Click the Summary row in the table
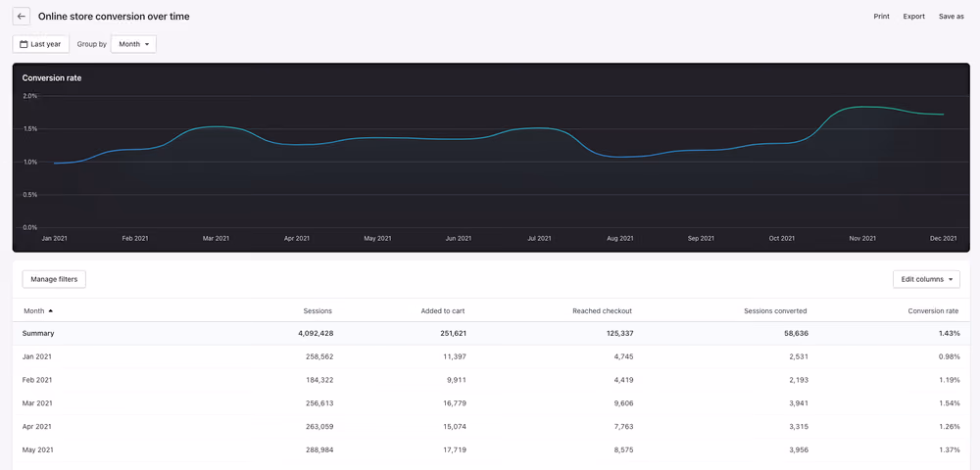 [491, 333]
